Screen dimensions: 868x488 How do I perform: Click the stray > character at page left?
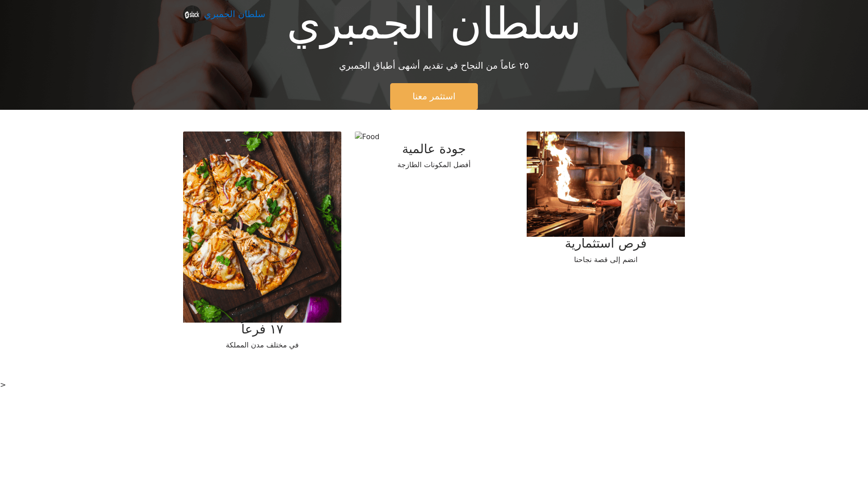[3, 385]
